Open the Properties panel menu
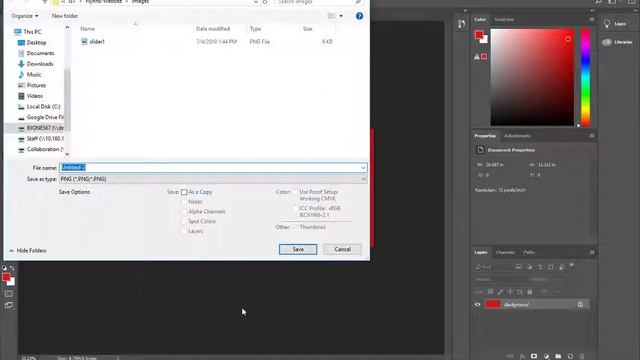 click(592, 136)
